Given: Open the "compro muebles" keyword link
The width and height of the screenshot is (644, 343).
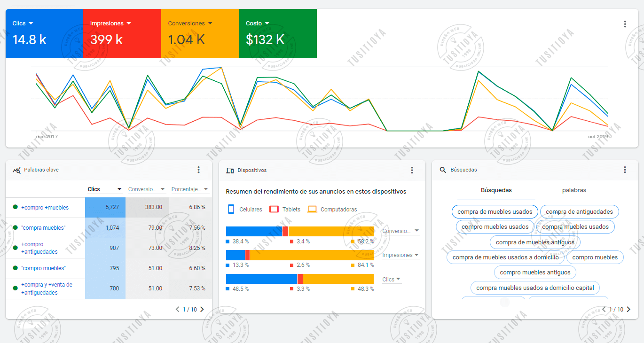Looking at the screenshot, I should point(43,268).
